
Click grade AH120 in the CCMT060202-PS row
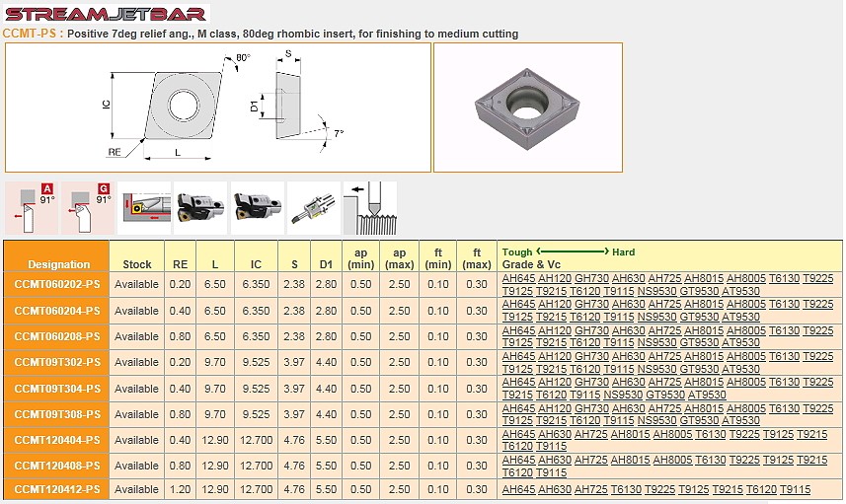coord(555,278)
